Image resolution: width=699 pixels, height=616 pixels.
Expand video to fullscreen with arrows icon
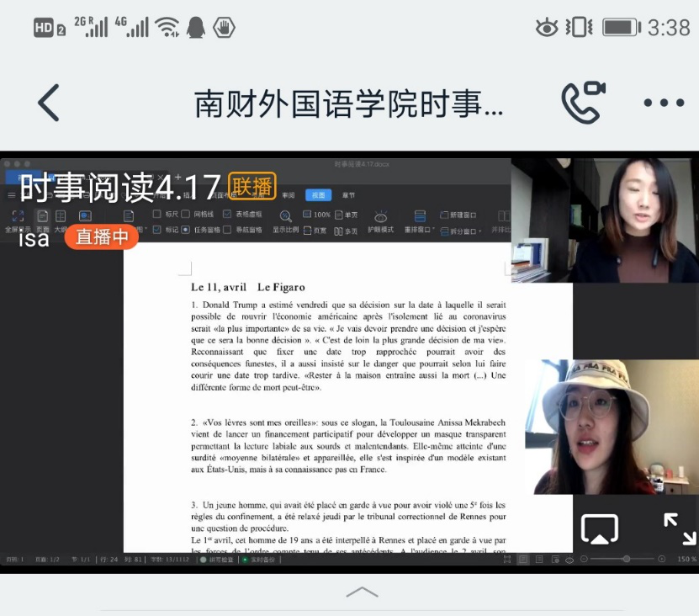[x=679, y=529]
